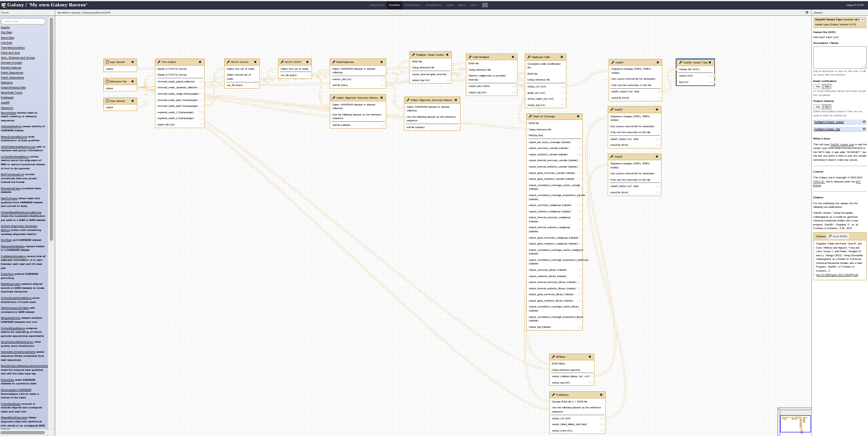
Task: Open the SnpSift Variant Type version dropdown
Action: click(862, 19)
